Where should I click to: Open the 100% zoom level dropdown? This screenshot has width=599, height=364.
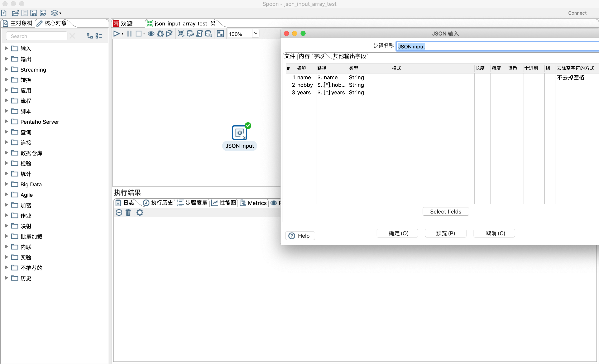pos(255,33)
